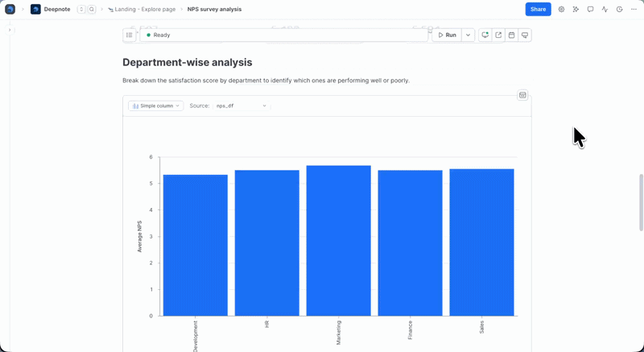This screenshot has height=352, width=644.
Task: Click the open-in-new-window export icon
Action: [498, 35]
